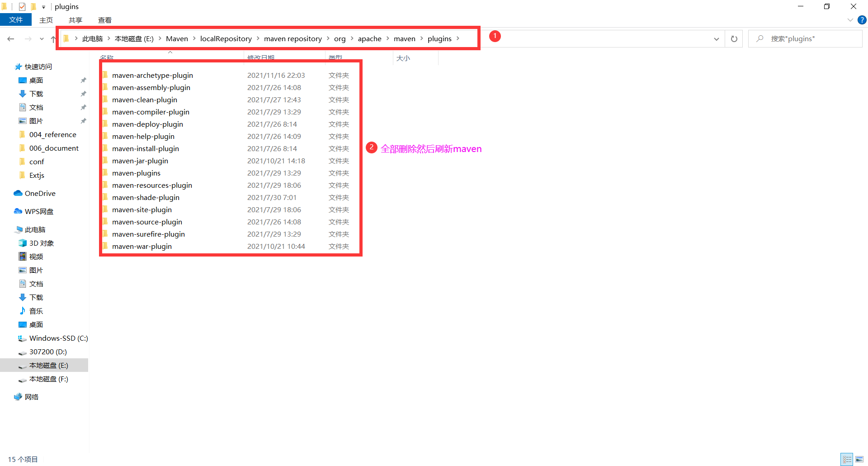Open the 307200 (D:) drive
Screen dimensions: 868x466
[x=48, y=352]
